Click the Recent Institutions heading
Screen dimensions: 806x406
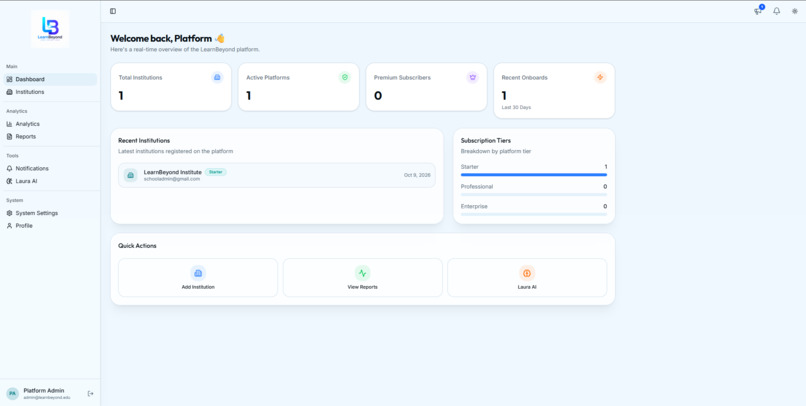coord(144,140)
